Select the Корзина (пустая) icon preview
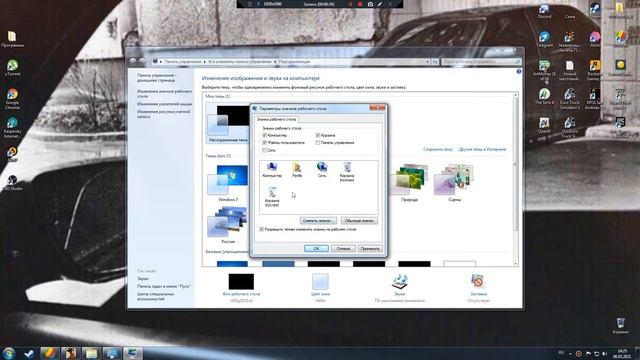Screen dimensions: 640x360 272,197
